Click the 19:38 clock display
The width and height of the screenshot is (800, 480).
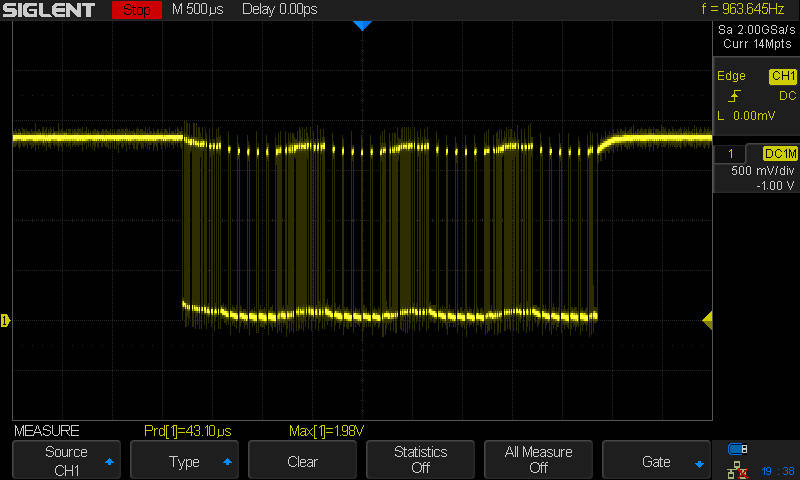[778, 471]
